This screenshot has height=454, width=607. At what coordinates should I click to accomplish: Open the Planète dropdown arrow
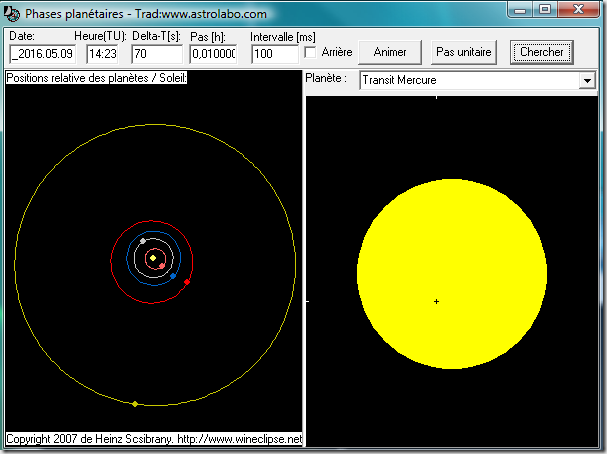[586, 81]
